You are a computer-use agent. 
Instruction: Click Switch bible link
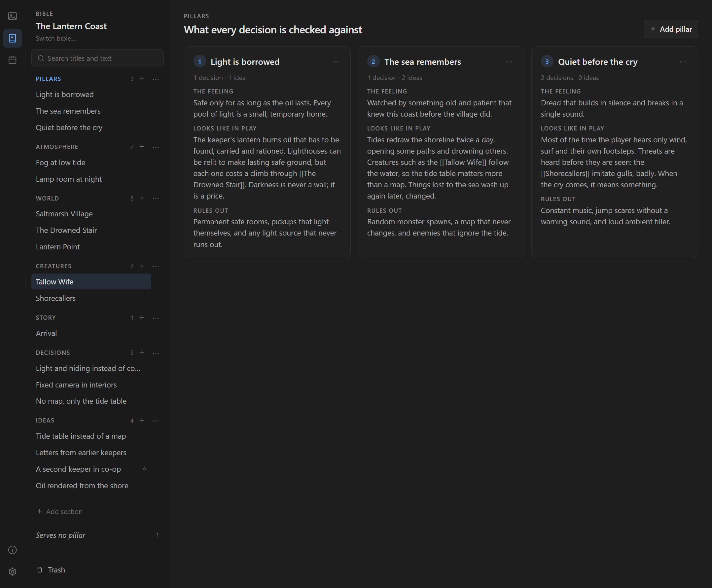pyautogui.click(x=56, y=38)
